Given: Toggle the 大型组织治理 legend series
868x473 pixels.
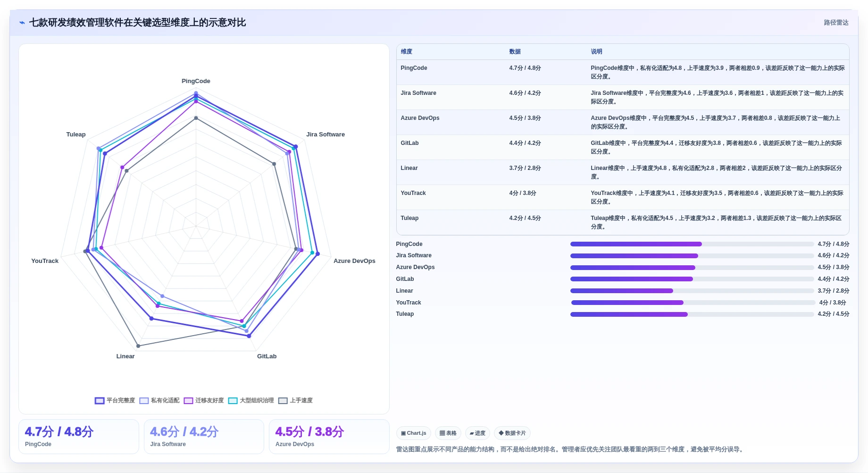Looking at the screenshot, I should (x=251, y=400).
